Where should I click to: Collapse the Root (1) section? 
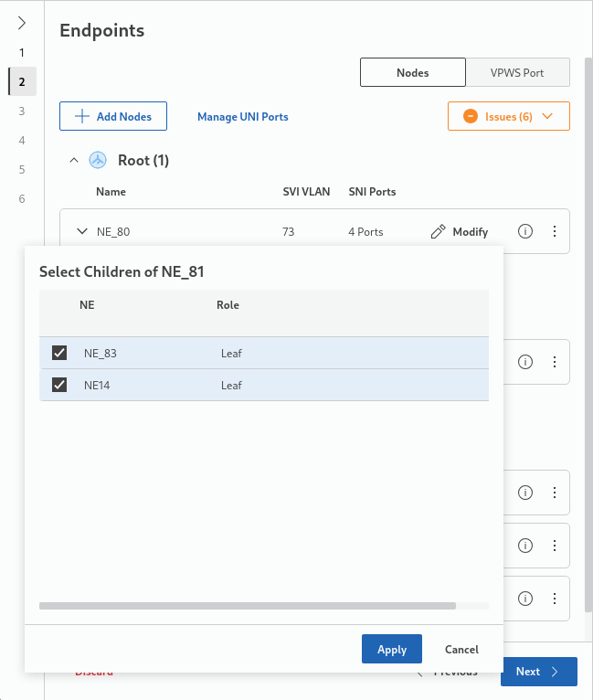[74, 161]
